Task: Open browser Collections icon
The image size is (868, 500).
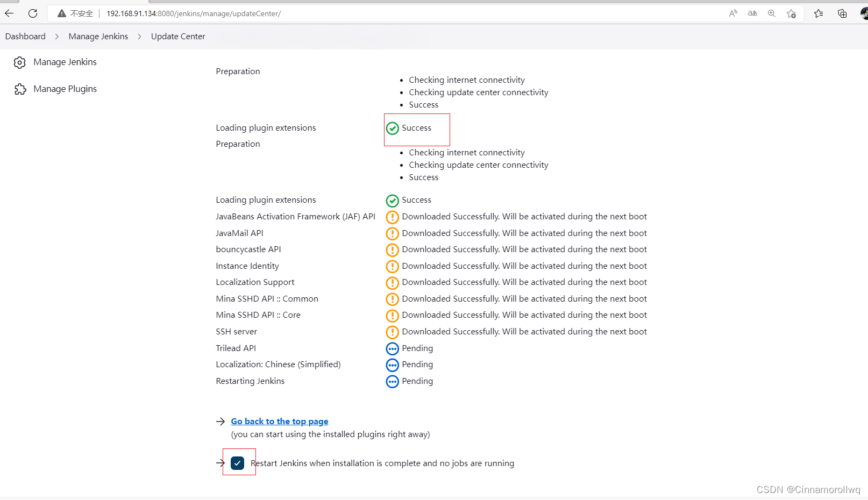Action: tap(842, 13)
